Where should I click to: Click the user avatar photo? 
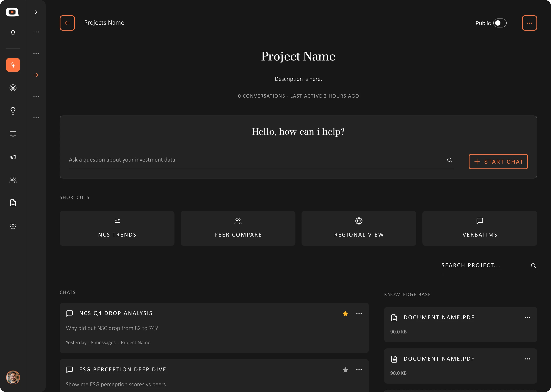coord(13,377)
